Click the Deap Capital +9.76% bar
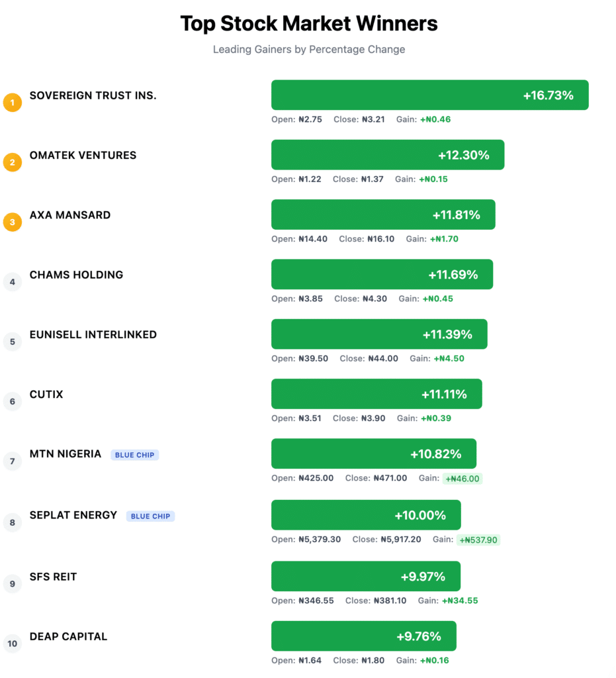Image resolution: width=616 pixels, height=678 pixels. 364,636
